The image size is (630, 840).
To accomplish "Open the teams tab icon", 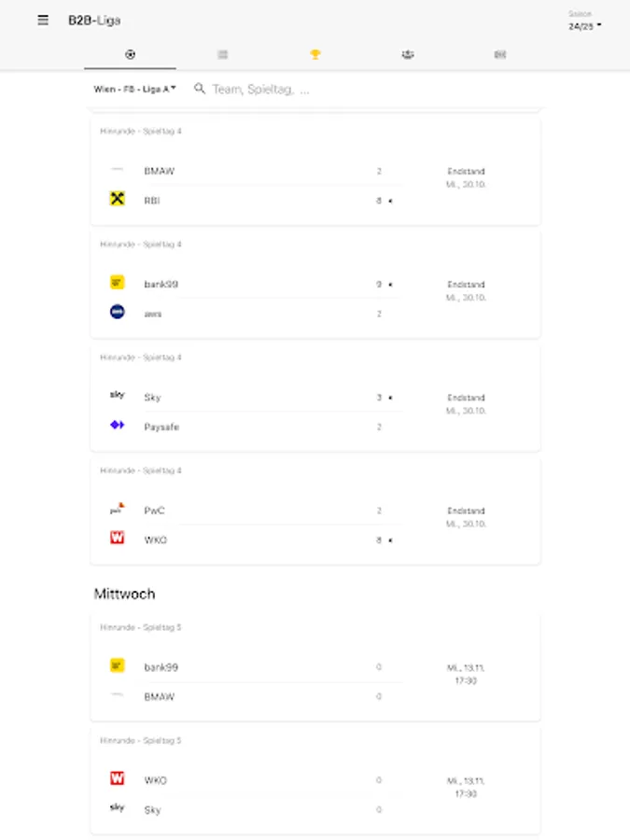I will [x=407, y=55].
